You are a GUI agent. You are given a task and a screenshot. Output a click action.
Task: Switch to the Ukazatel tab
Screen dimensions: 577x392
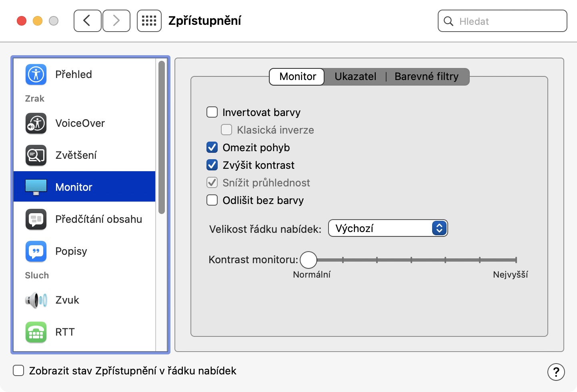click(355, 76)
